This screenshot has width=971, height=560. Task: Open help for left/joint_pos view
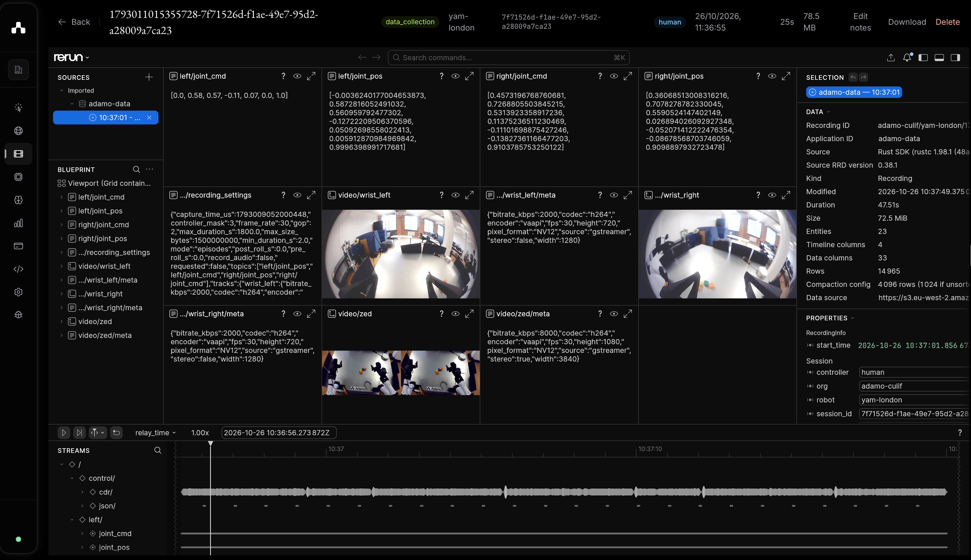(x=442, y=76)
